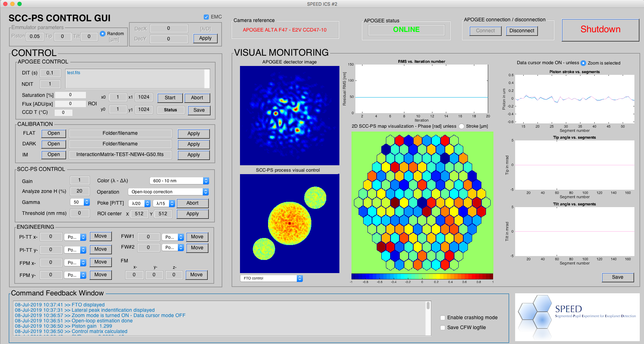This screenshot has height=344, width=644.
Task: Open the Gamma dropdown set to 50
Action: coord(80,202)
